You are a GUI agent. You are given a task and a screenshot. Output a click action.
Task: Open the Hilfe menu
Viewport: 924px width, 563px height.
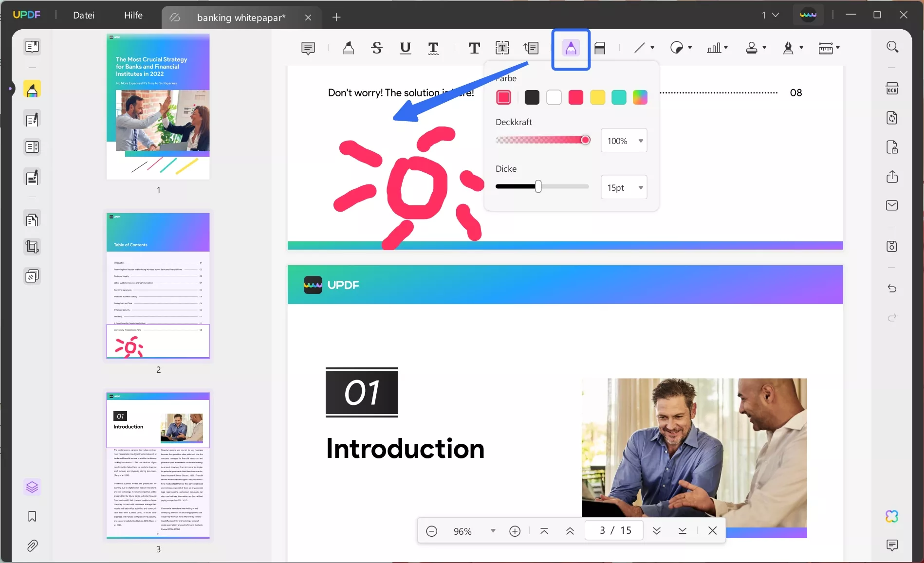point(133,15)
